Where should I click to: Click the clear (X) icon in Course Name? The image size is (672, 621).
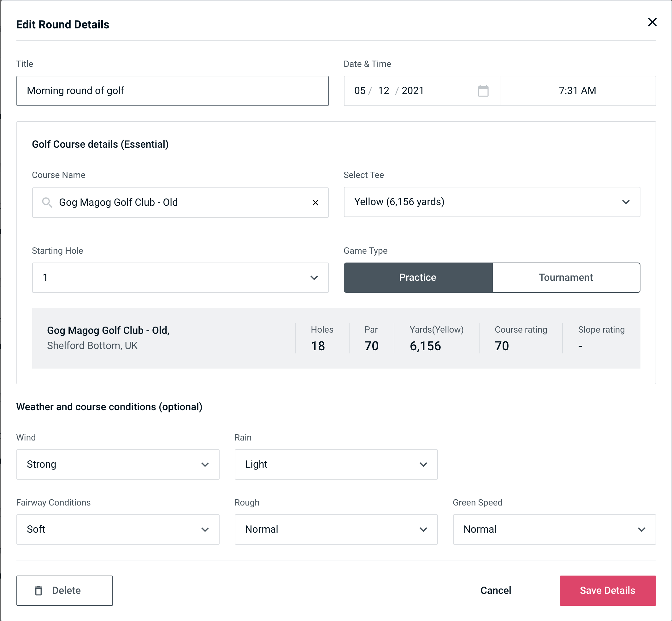click(x=316, y=202)
